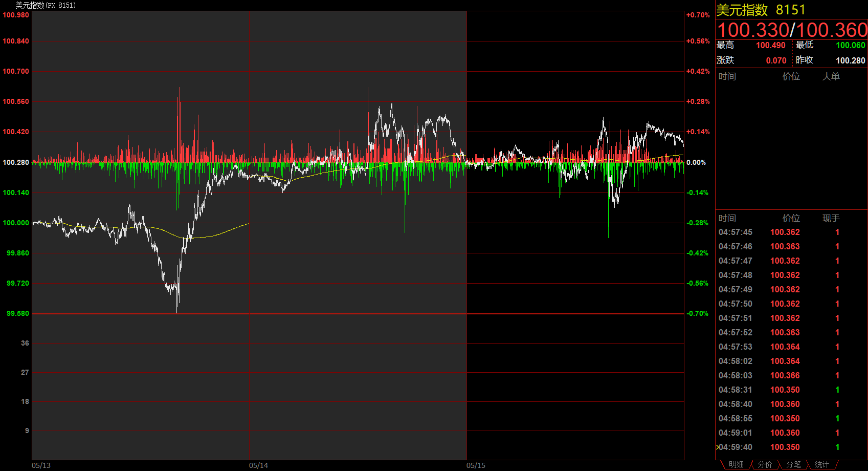Click the volume axis label 18
The width and height of the screenshot is (868, 471).
[x=25, y=401]
